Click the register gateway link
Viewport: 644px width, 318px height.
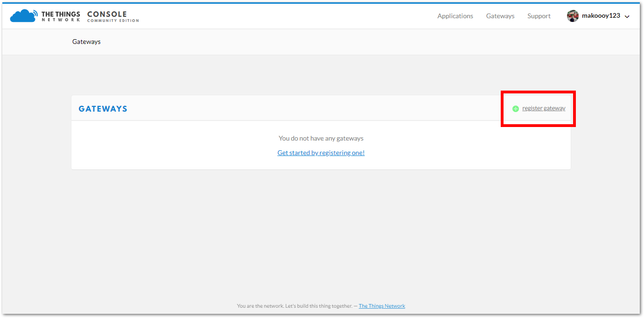coord(544,108)
